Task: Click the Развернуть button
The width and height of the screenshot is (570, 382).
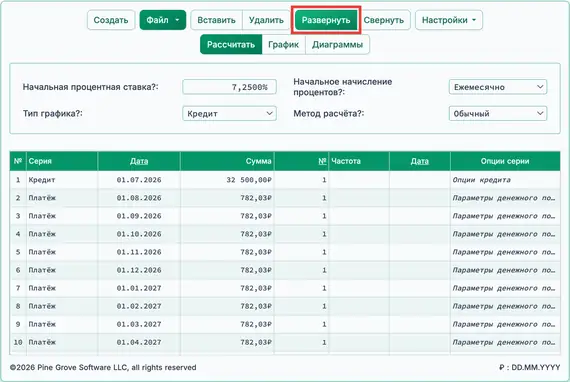Action: pos(326,20)
